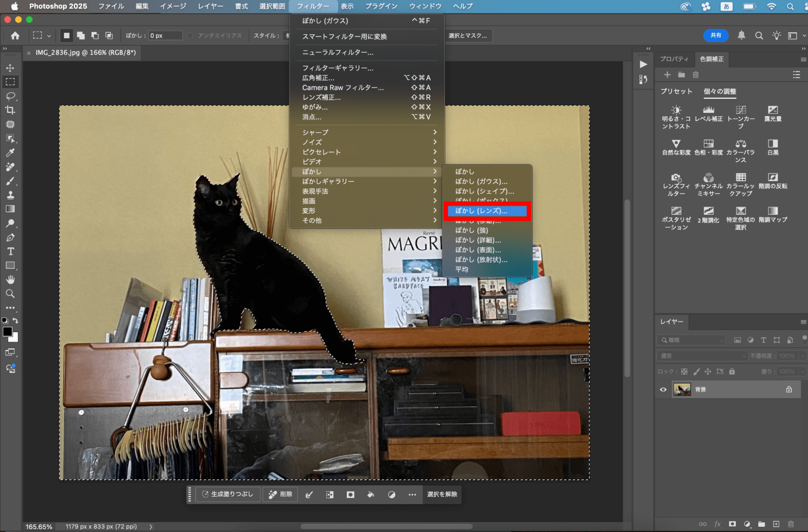Viewport: 808px width, 532px height.
Task: Open the layer blend mode 通常 dropdown
Action: (703, 356)
